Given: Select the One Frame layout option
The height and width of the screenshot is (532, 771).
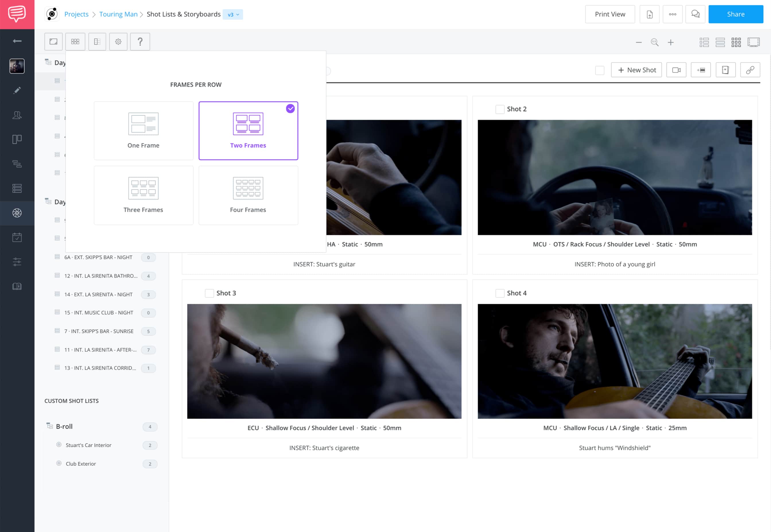Looking at the screenshot, I should pos(143,130).
